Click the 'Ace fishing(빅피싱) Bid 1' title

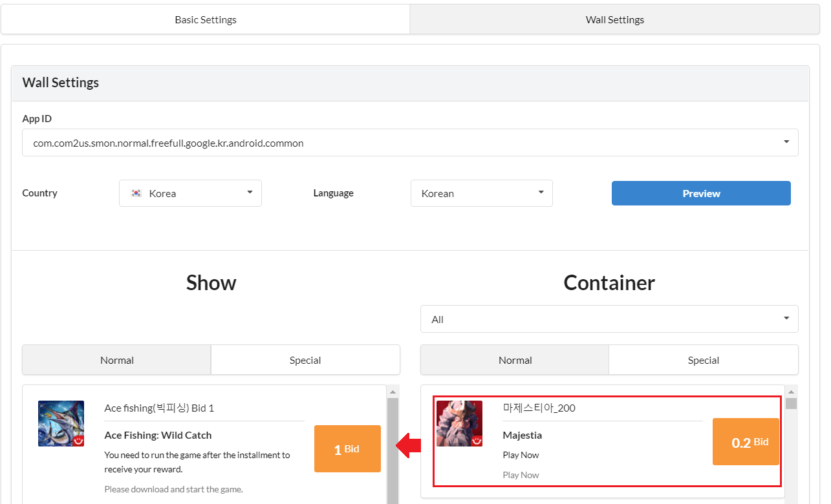click(x=159, y=408)
